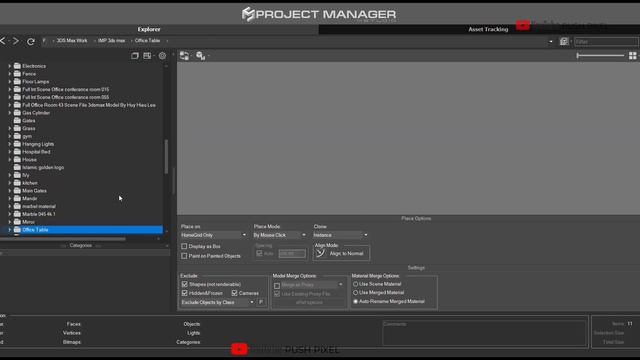Click the thumbnail grid view icon

632,56
